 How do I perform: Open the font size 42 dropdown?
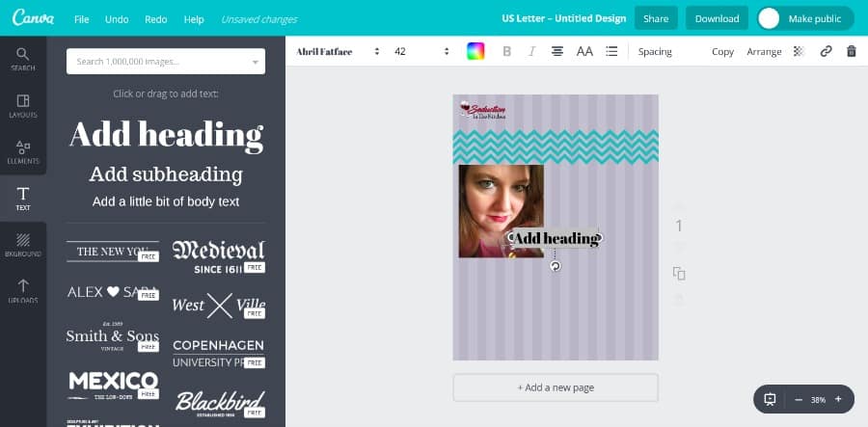(421, 51)
